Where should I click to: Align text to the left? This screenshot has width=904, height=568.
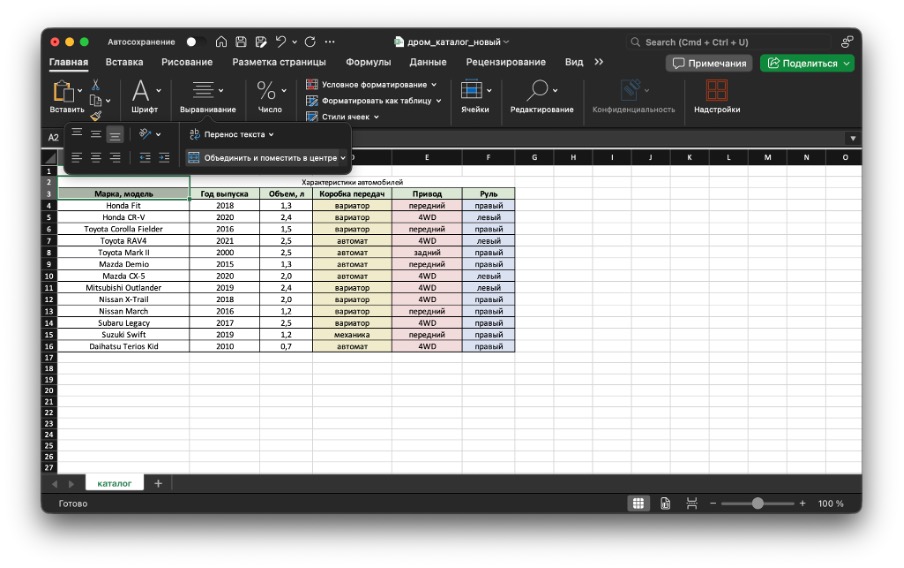point(77,157)
